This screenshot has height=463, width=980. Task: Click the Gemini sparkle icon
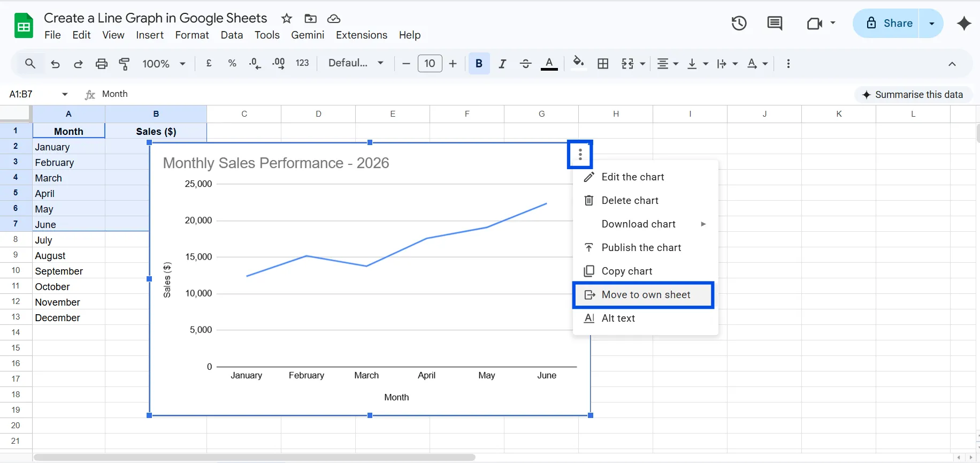964,24
